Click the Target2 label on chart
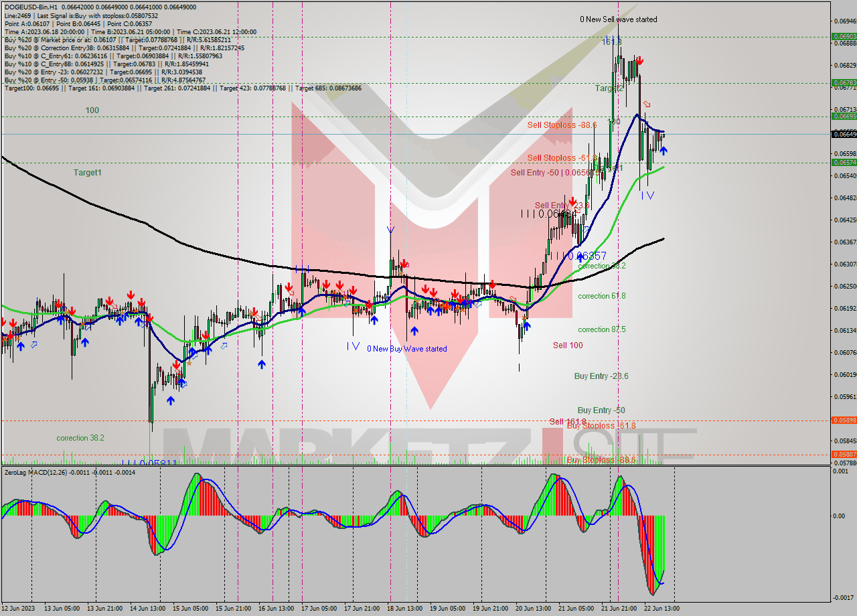The image size is (857, 616). (x=609, y=88)
